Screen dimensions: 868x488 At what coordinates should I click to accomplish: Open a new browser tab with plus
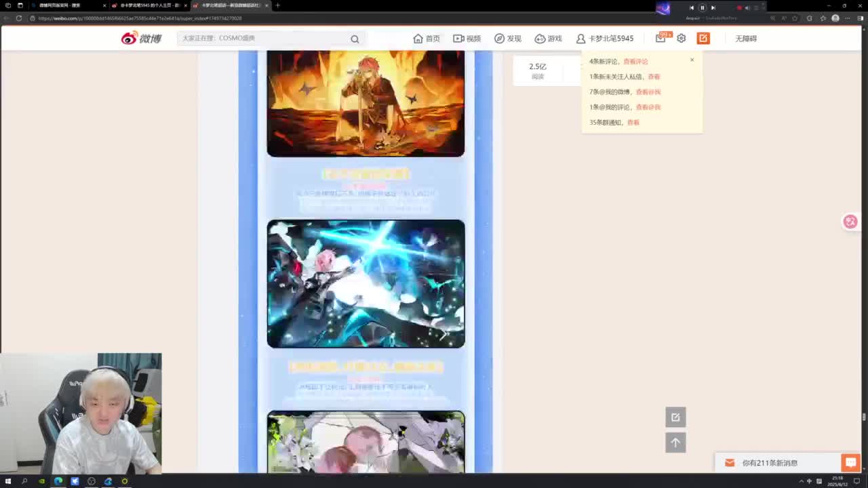(x=277, y=5)
